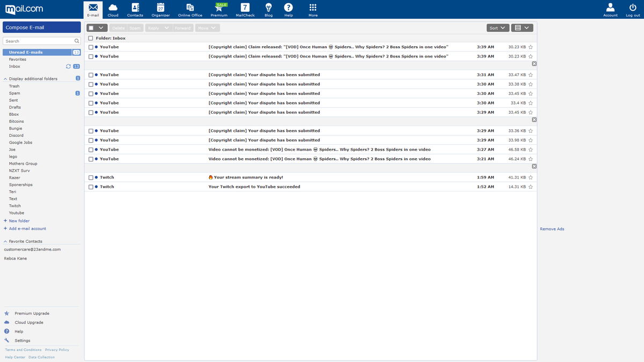Open the Help question mark icon in top bar
This screenshot has width=644, height=362.
(x=288, y=8)
